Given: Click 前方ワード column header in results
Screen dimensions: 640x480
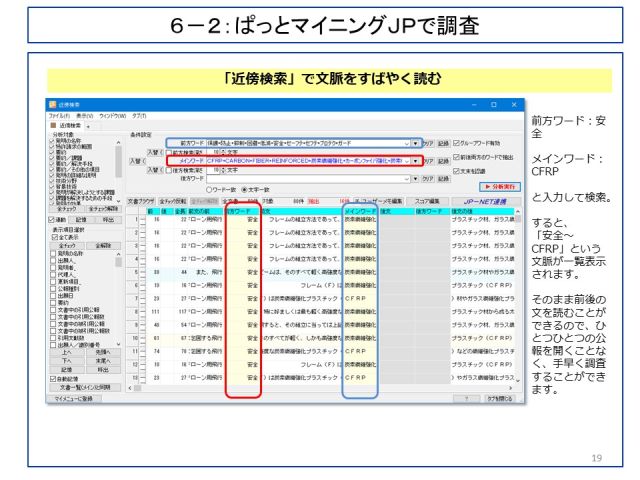Looking at the screenshot, I should point(242,211).
